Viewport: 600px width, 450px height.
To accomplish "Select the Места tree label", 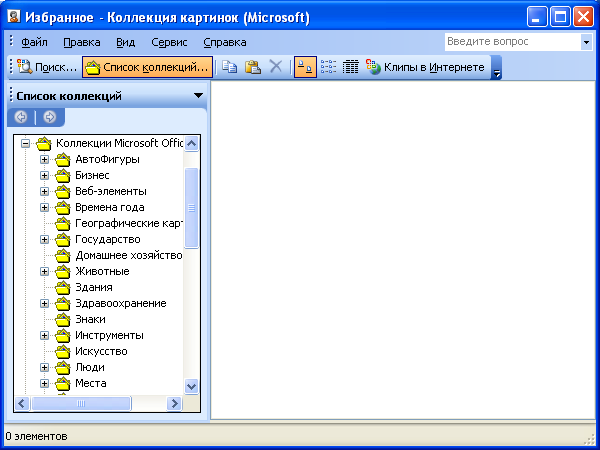I will click(x=91, y=383).
